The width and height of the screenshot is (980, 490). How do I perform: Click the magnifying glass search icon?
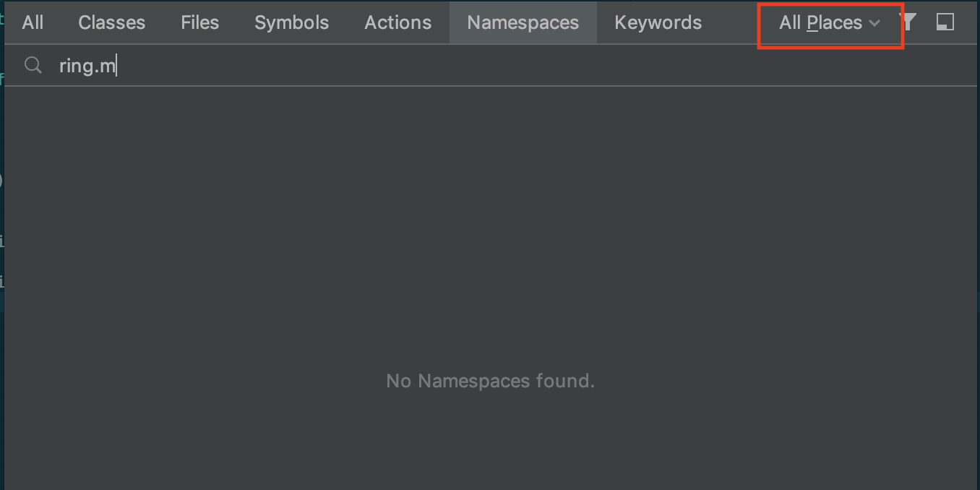click(x=33, y=65)
